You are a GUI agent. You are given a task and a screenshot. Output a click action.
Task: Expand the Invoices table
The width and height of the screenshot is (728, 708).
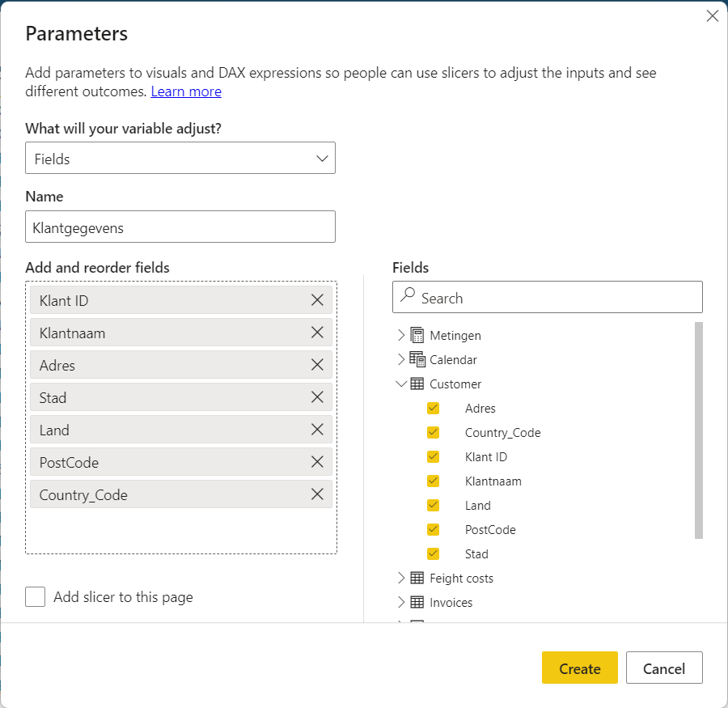point(401,602)
